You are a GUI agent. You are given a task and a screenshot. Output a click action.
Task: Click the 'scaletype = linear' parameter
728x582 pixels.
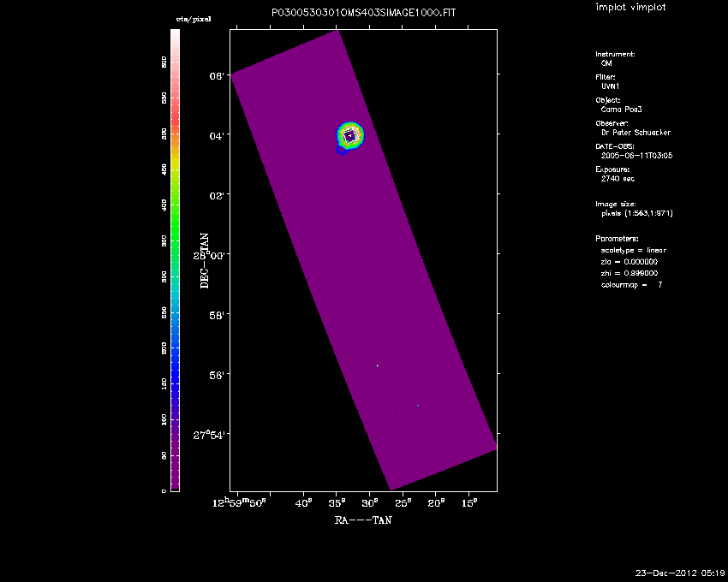point(633,250)
